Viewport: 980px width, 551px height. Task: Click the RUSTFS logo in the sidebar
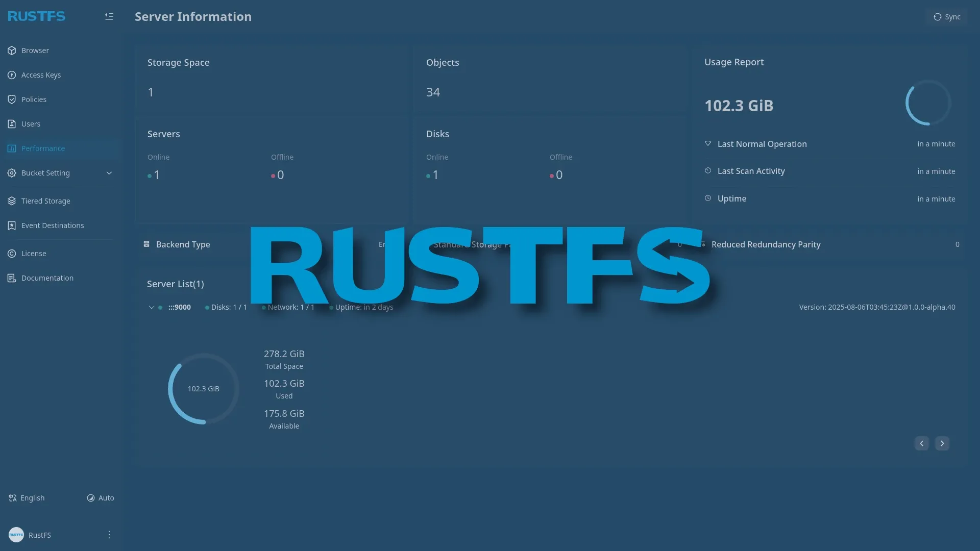(37, 16)
